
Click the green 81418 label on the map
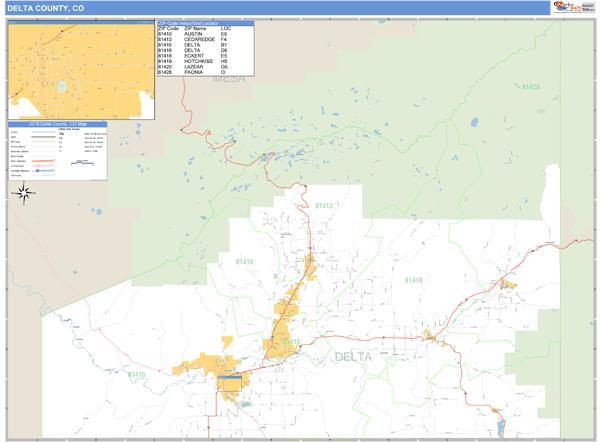pyautogui.click(x=244, y=262)
